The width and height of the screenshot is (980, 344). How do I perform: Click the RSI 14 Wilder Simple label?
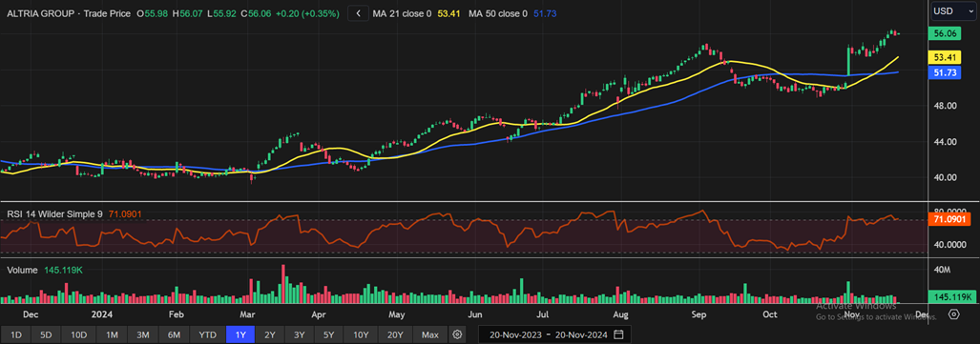click(55, 214)
